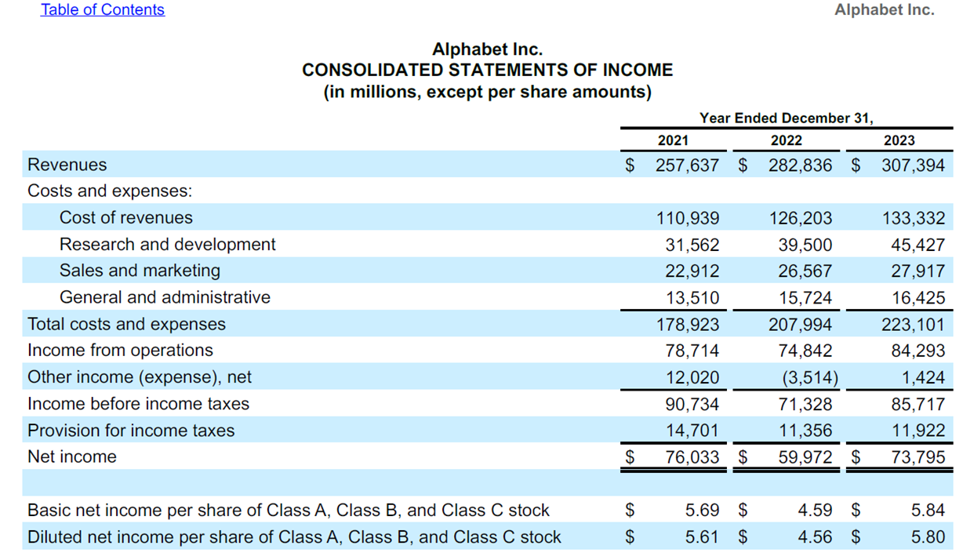Select 2021 Cost of revenues value 110,939
This screenshot has height=560, width=963.
click(688, 219)
